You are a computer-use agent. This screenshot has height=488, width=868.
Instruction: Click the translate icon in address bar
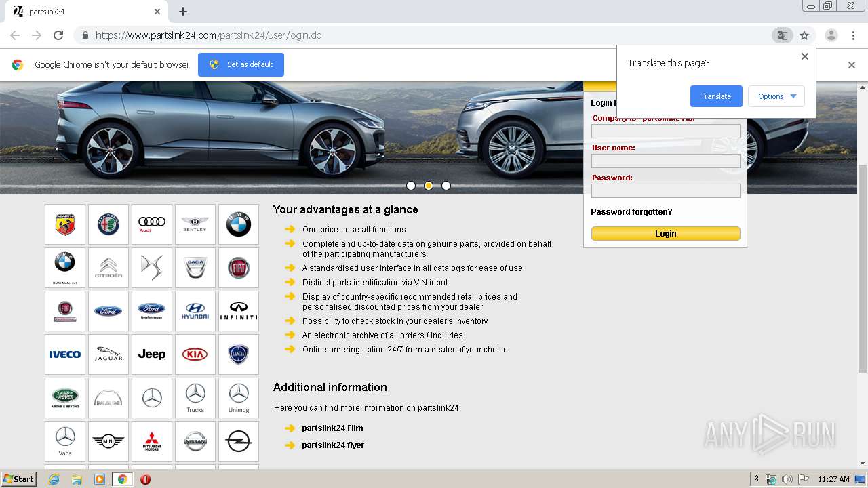[x=782, y=35]
